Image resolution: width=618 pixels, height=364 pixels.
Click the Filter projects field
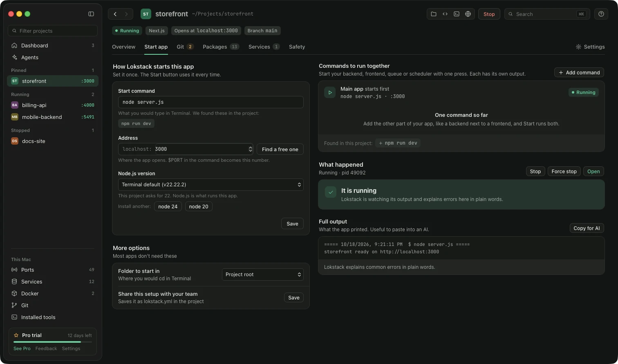click(53, 31)
